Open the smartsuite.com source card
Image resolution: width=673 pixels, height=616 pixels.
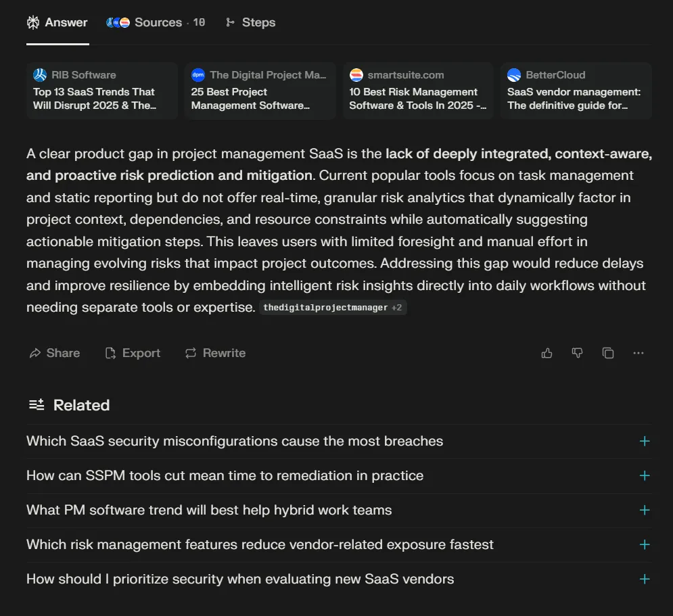418,91
